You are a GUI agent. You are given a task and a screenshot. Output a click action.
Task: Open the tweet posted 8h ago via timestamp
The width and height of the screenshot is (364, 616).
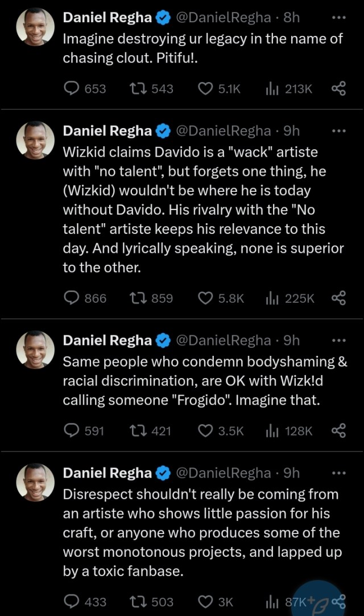pyautogui.click(x=292, y=17)
